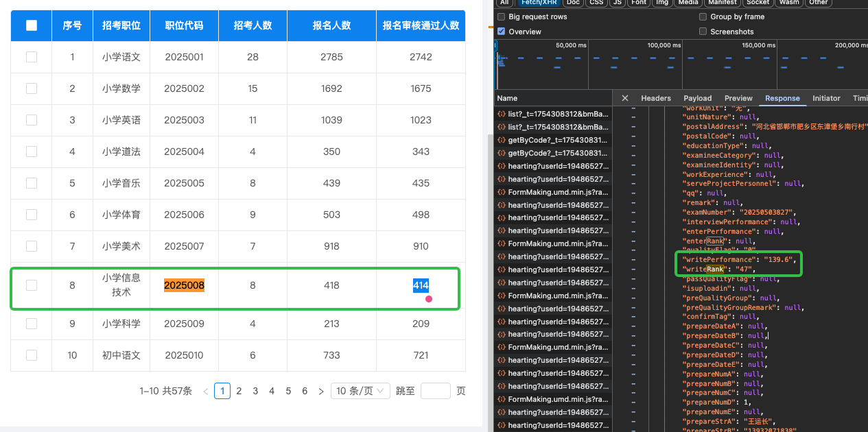Click the Name column header in request list
The width and height of the screenshot is (868, 432).
[552, 98]
